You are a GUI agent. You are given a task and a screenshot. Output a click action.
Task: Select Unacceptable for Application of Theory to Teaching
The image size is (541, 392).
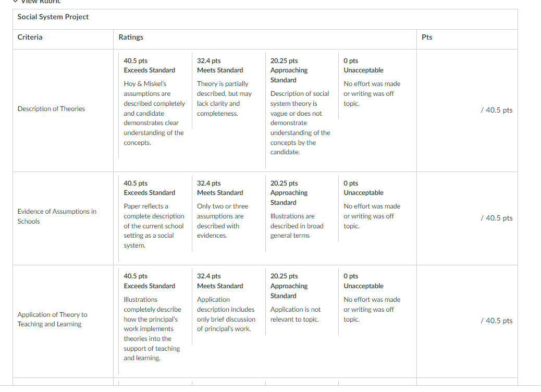coord(375,302)
